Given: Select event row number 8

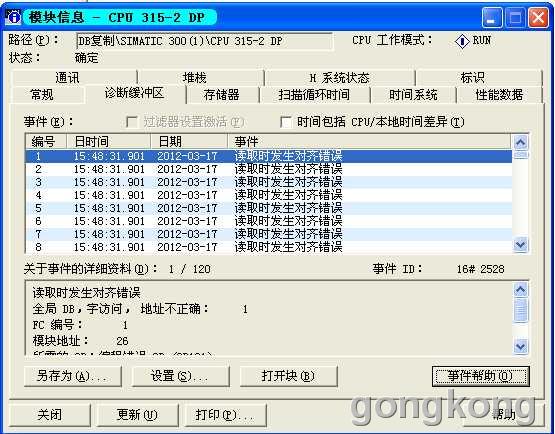Looking at the screenshot, I should (268, 247).
